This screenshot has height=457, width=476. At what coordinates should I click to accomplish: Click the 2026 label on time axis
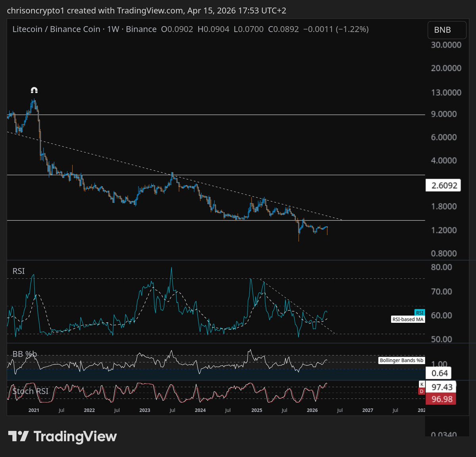click(x=312, y=410)
